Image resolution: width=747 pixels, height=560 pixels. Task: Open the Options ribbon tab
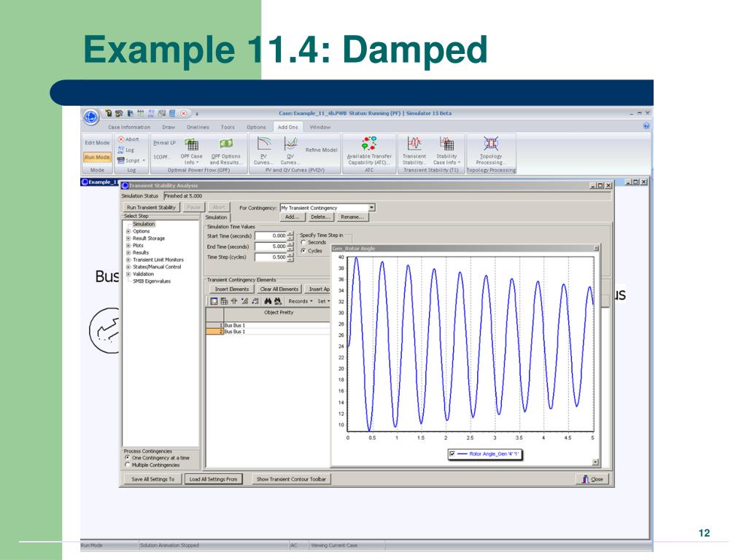point(256,127)
